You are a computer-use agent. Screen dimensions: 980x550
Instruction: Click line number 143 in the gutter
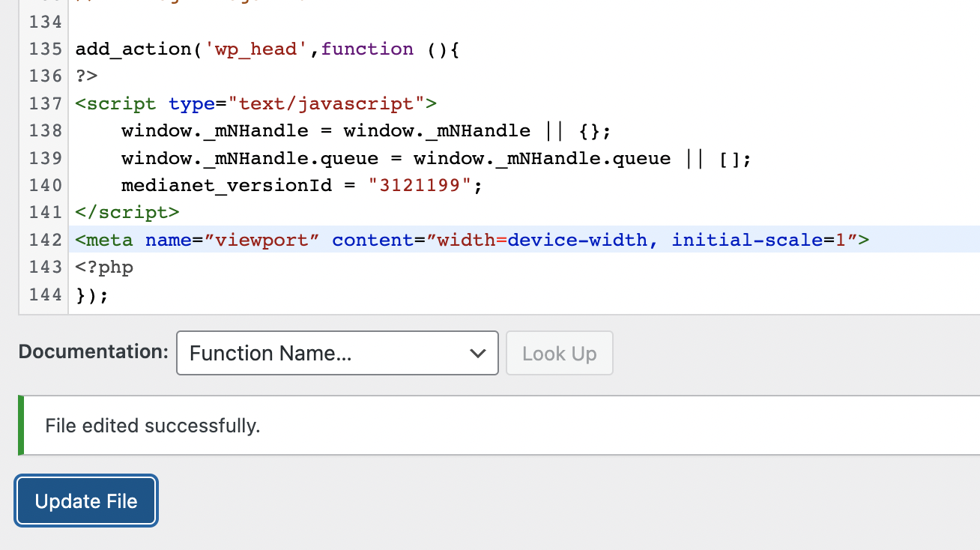tap(45, 267)
